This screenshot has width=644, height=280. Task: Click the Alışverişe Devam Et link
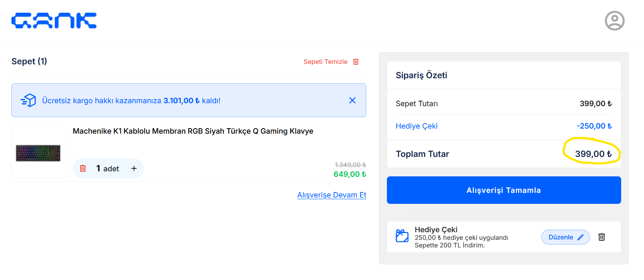pyautogui.click(x=332, y=195)
